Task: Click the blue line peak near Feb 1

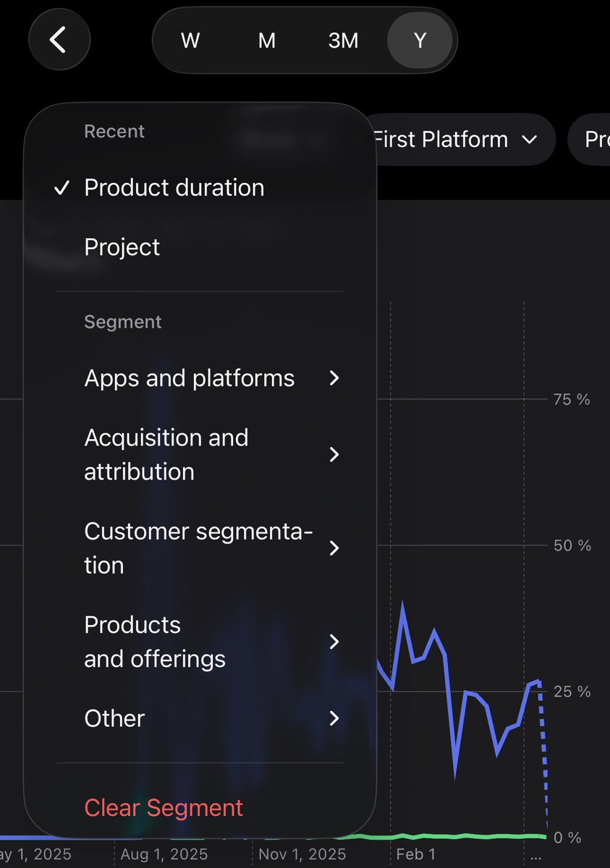Action: coord(402,606)
